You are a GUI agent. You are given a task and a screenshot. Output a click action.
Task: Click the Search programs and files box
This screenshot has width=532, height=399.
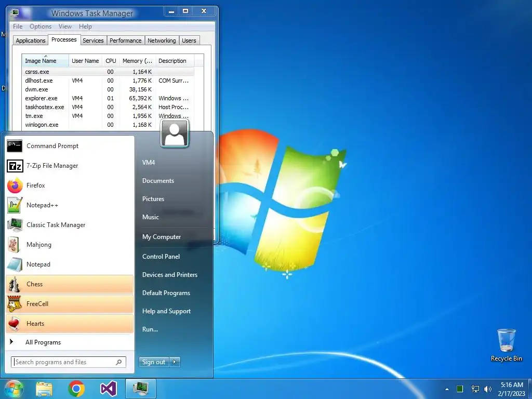tap(69, 362)
